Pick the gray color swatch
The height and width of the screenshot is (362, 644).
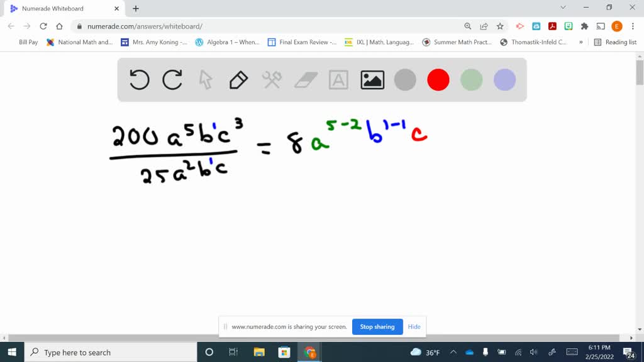pos(405,80)
